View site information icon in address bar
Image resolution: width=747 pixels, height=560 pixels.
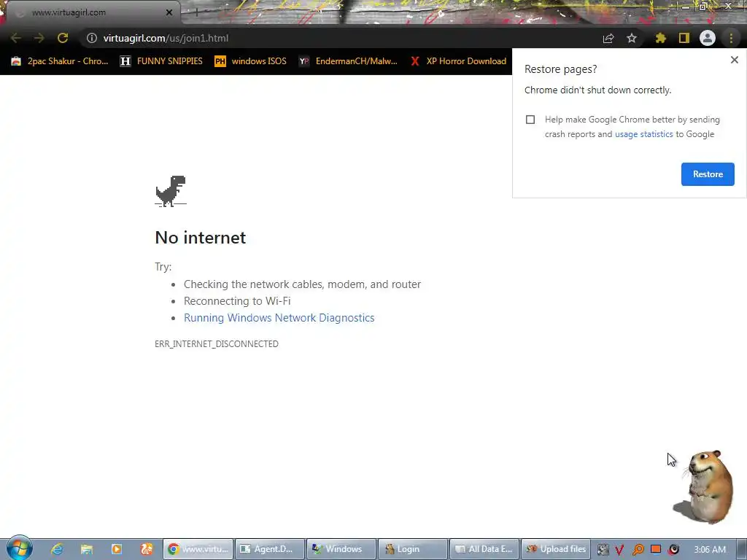pos(91,38)
